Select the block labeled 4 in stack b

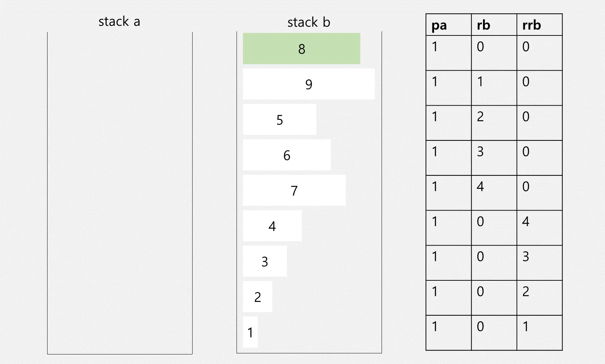point(272,226)
